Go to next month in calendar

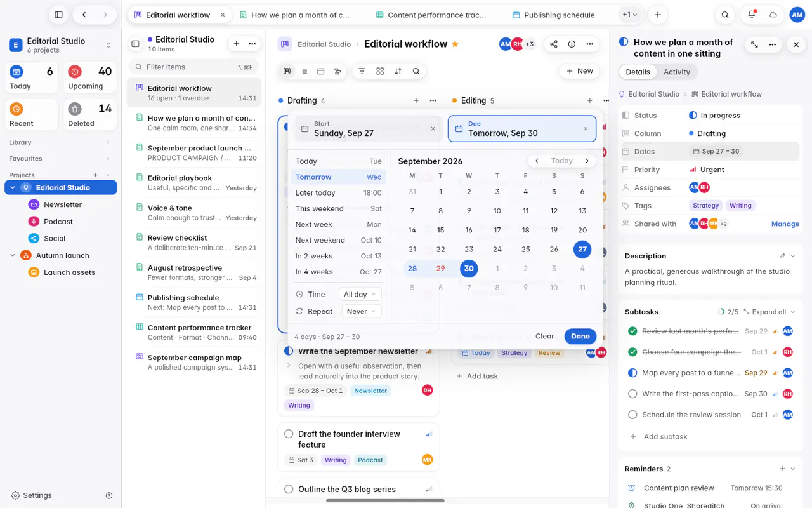(x=587, y=161)
